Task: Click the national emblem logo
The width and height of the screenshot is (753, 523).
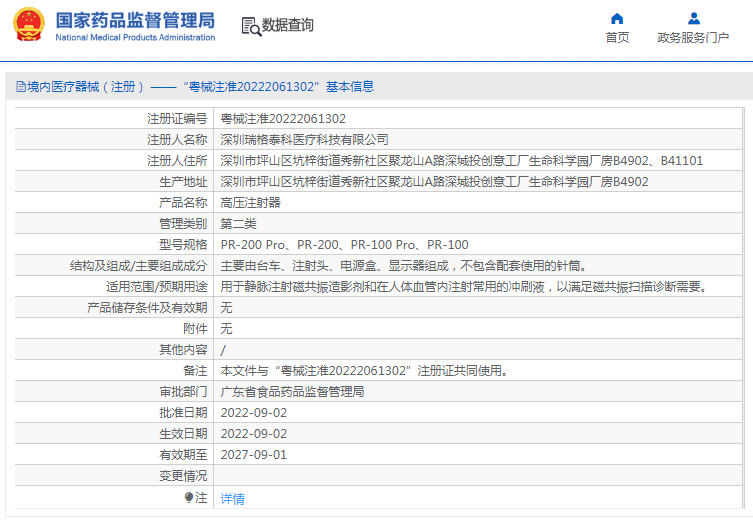Action: [29, 24]
